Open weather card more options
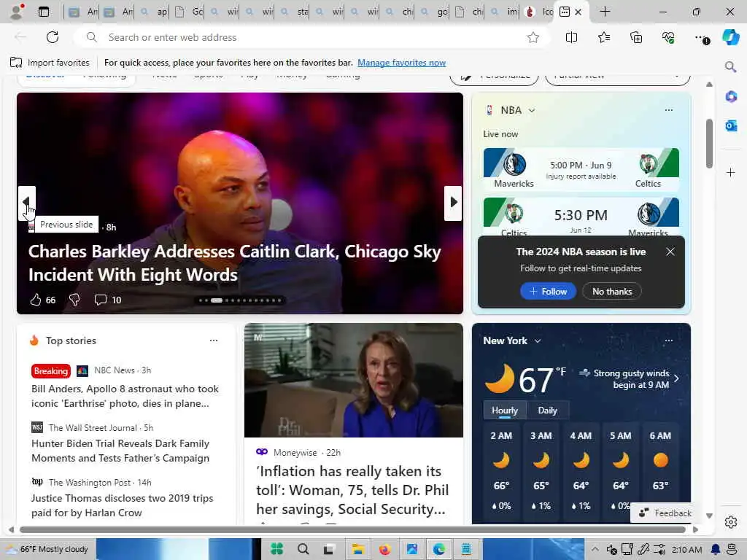747x560 pixels. click(x=668, y=341)
